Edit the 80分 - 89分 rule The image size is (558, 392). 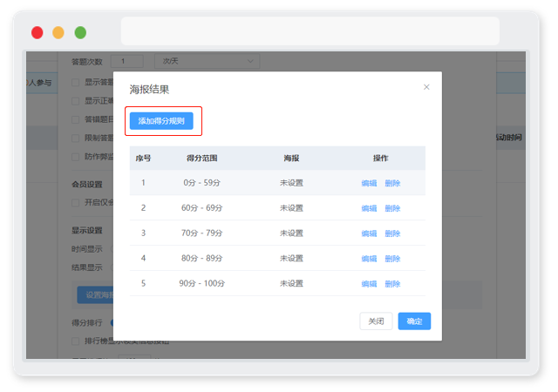[369, 259]
